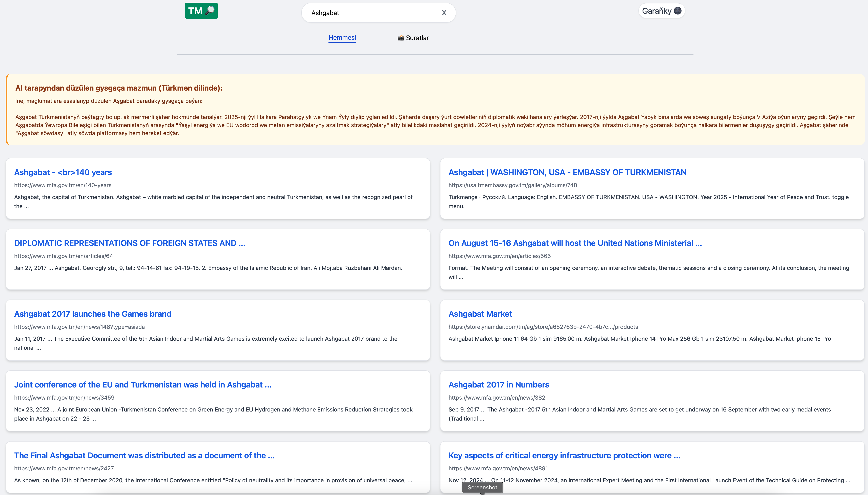Click the TM search logo
The image size is (868, 495).
(x=201, y=11)
